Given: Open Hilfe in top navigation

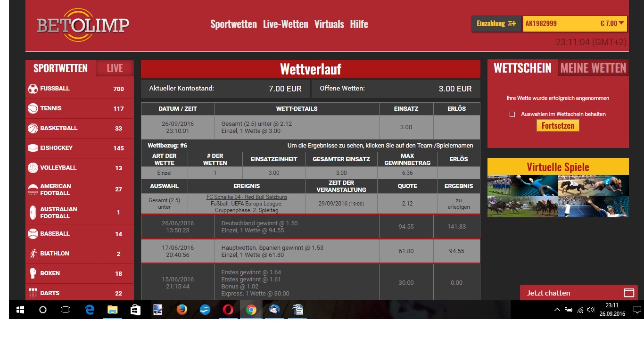Looking at the screenshot, I should point(359,24).
